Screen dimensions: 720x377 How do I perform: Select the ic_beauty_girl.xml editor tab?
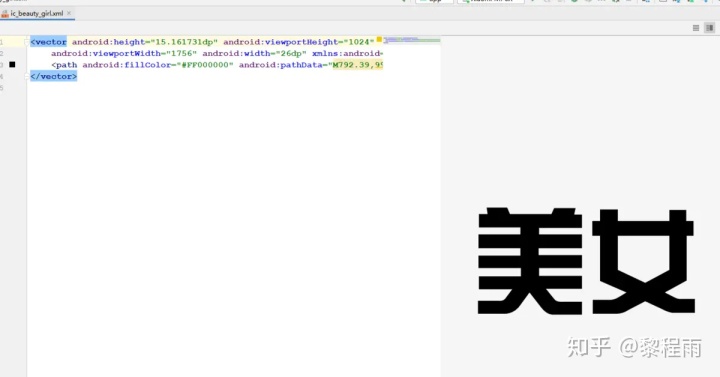click(37, 13)
